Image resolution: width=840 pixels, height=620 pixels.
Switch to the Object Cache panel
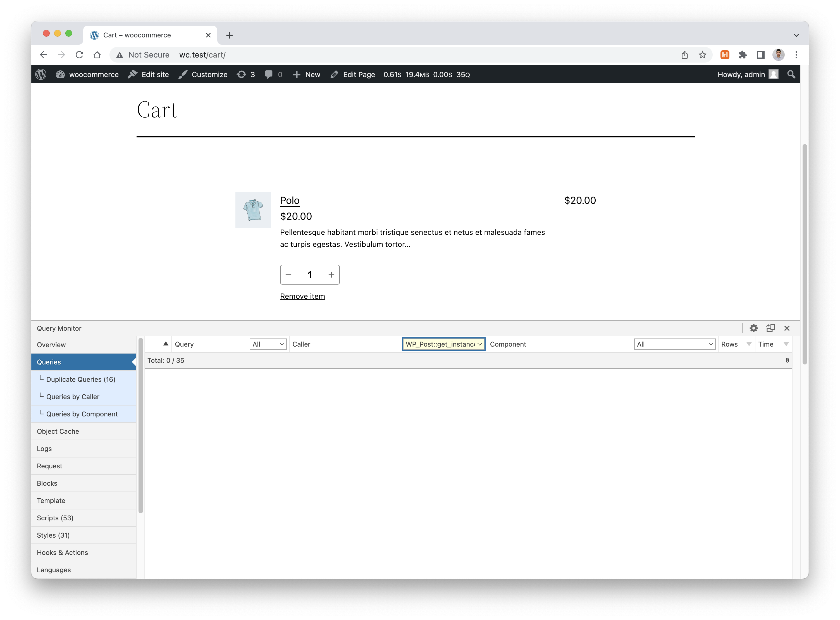[x=58, y=431]
